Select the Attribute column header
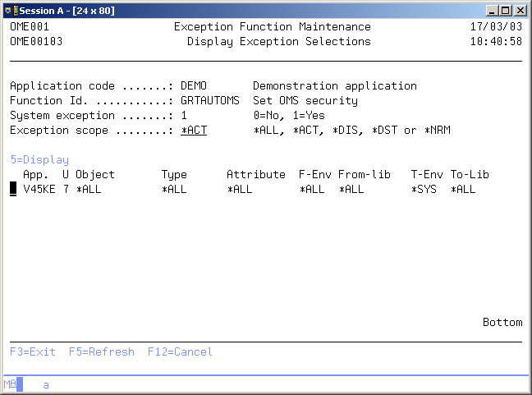The image size is (532, 395). click(x=256, y=175)
